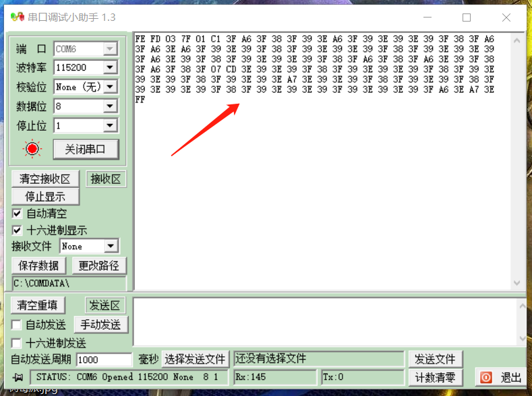Click the 发送区 button
Viewport: 532px width, 396px height.
105,305
